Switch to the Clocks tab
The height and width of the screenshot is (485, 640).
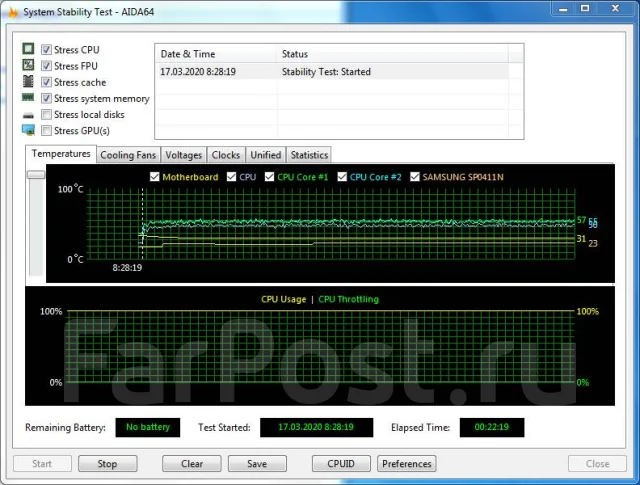[226, 155]
